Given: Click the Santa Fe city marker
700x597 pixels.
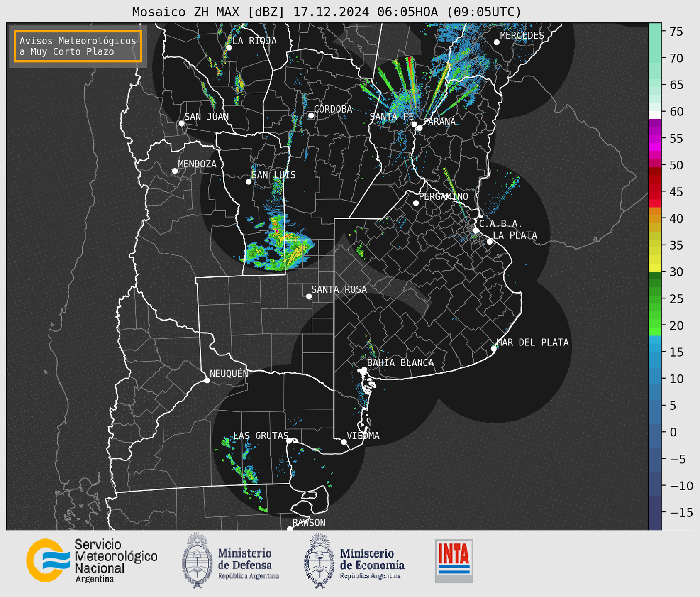Looking at the screenshot, I should 414,124.
